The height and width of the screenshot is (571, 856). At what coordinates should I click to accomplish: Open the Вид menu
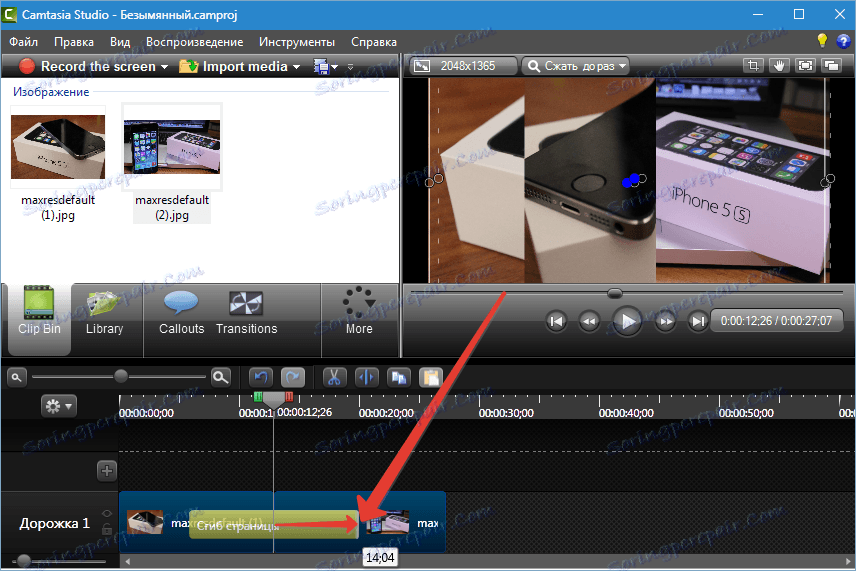(x=120, y=42)
